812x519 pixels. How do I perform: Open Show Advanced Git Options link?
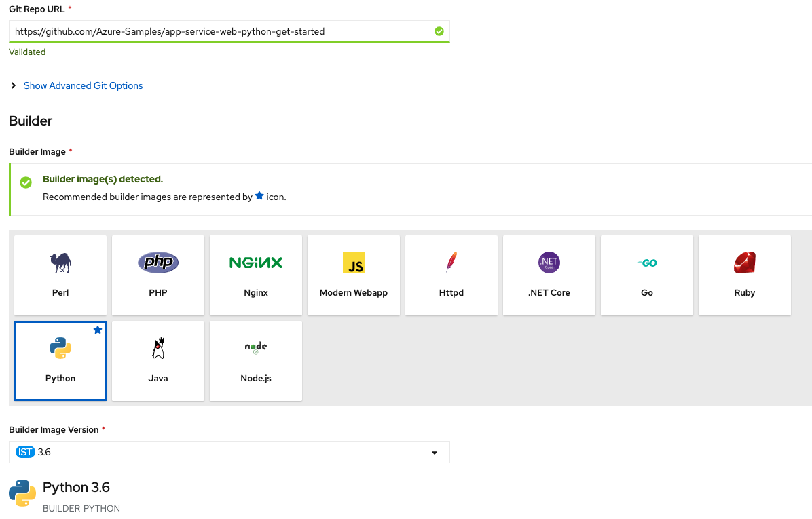click(83, 86)
